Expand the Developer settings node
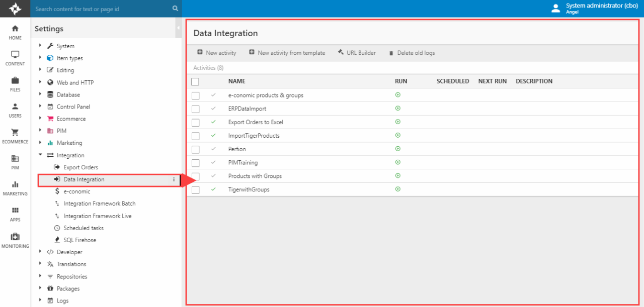This screenshot has width=644, height=307. [x=40, y=252]
